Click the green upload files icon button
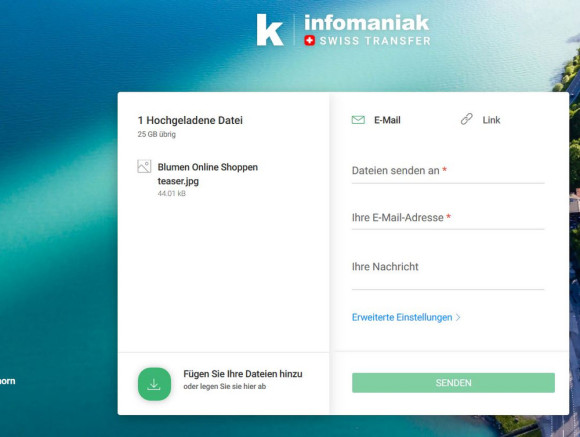 pos(154,384)
